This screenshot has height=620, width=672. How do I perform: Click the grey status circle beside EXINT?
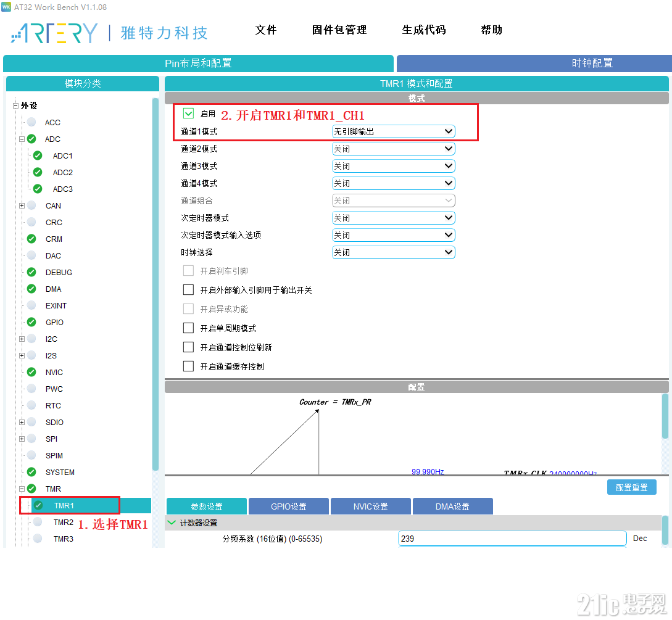point(31,305)
